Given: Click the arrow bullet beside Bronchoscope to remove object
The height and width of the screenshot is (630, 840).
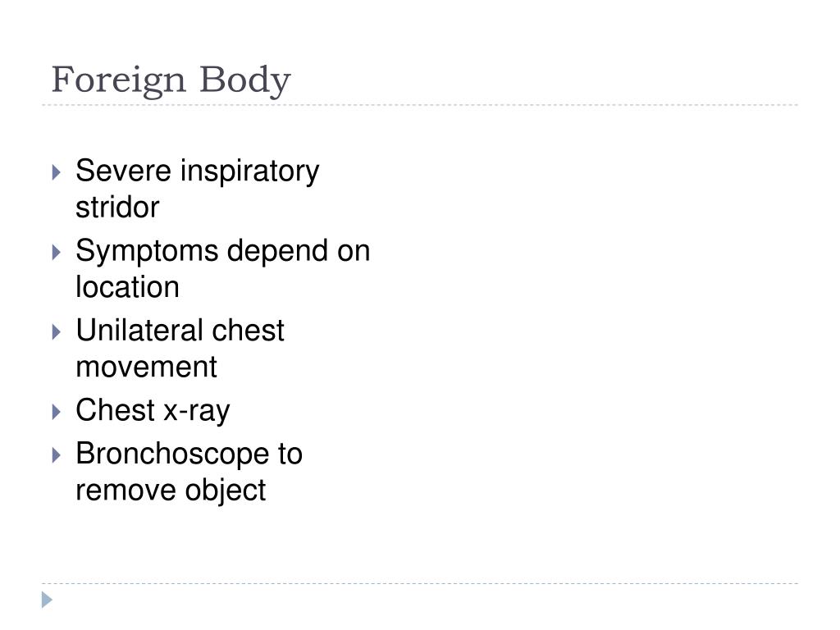Looking at the screenshot, I should (57, 455).
